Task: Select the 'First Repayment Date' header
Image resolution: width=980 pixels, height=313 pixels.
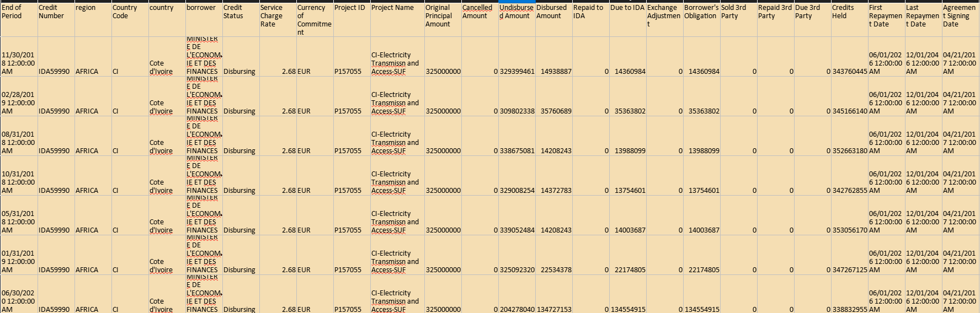Action: point(886,20)
